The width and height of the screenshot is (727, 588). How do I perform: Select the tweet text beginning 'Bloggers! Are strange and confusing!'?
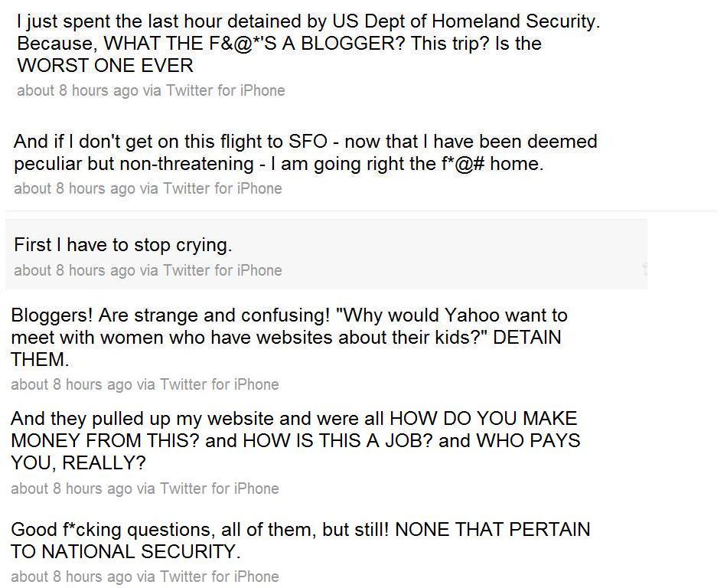(x=289, y=337)
